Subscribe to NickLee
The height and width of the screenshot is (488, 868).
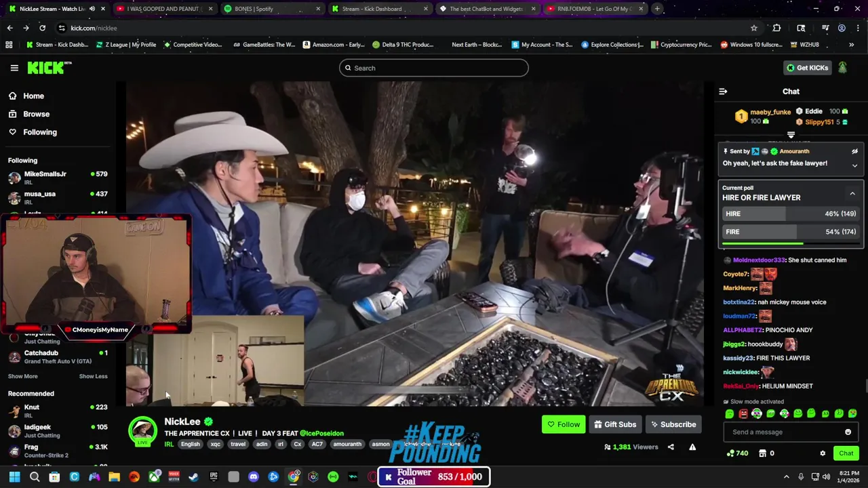click(673, 425)
